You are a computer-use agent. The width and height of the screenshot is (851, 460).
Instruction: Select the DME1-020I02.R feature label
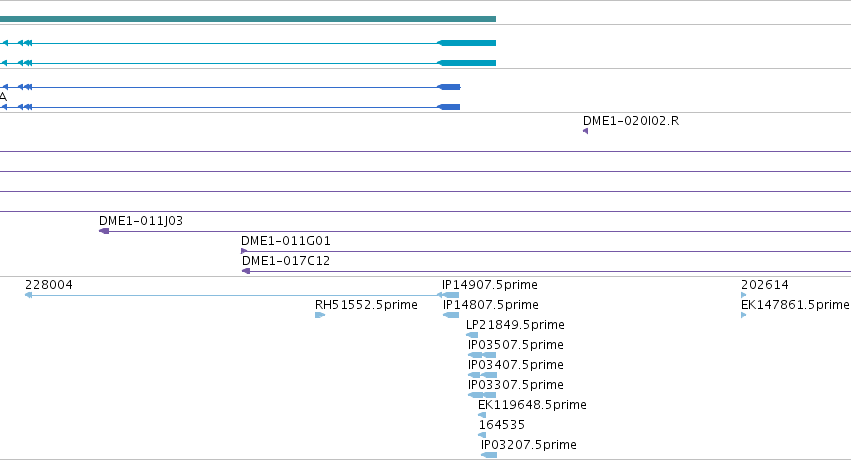[x=631, y=120]
